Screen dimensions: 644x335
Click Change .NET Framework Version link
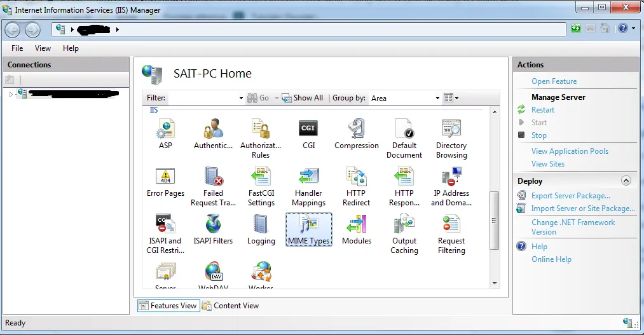pyautogui.click(x=573, y=227)
